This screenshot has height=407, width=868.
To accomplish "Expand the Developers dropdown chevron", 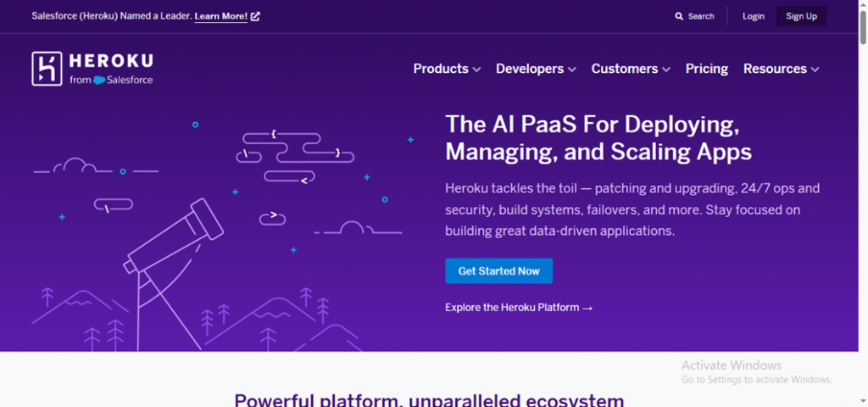I will [x=572, y=70].
